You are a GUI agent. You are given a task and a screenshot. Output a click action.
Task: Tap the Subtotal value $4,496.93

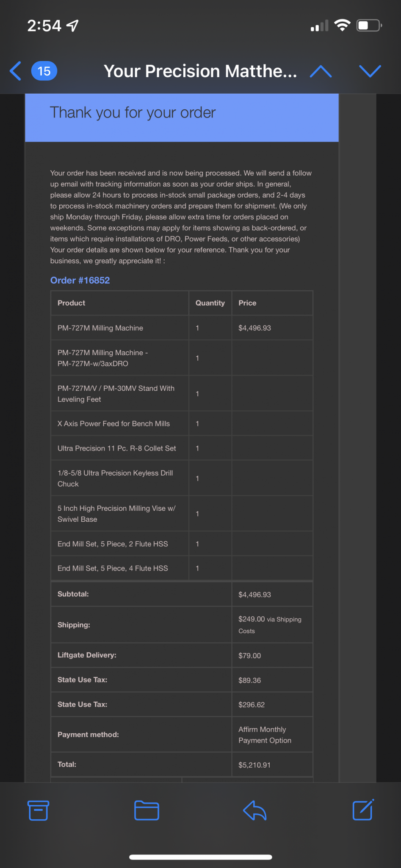coord(254,595)
